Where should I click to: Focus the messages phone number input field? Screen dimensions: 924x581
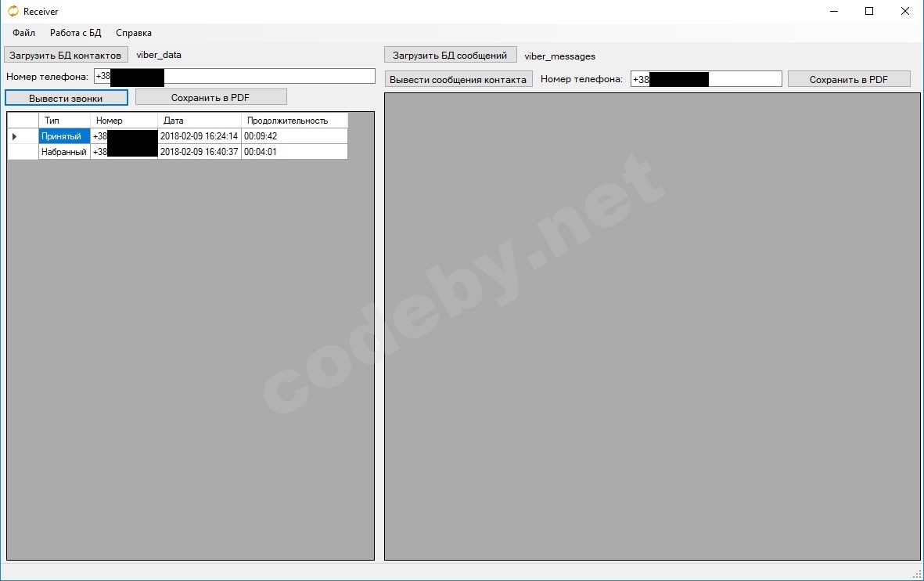tap(706, 79)
